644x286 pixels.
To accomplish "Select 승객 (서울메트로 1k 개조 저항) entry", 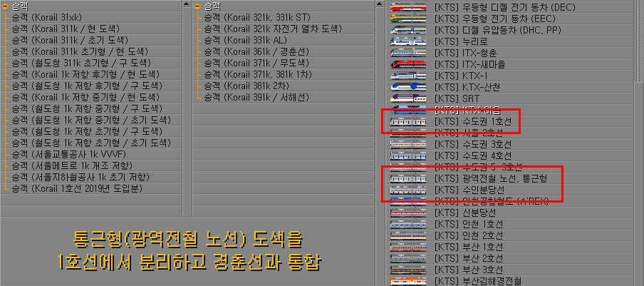I will [72, 165].
